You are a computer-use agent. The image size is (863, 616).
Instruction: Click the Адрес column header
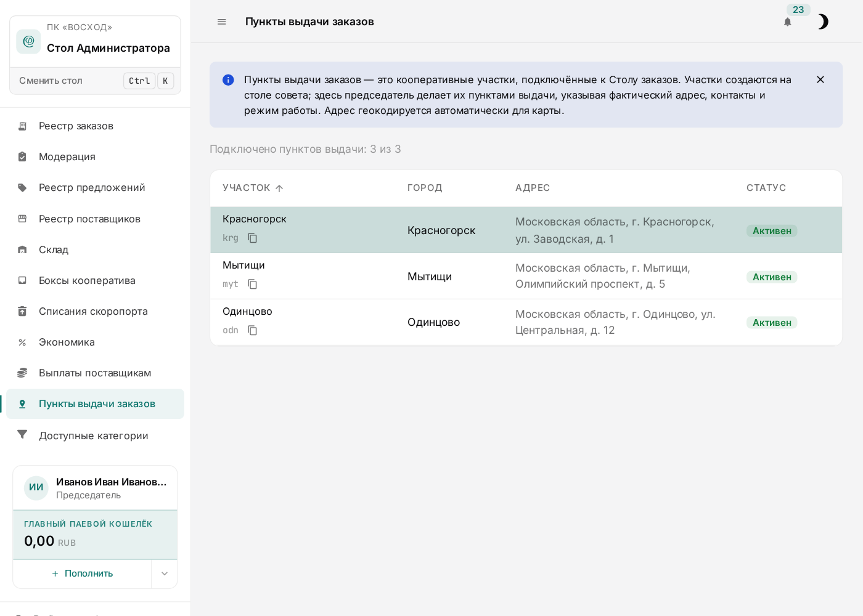click(533, 188)
